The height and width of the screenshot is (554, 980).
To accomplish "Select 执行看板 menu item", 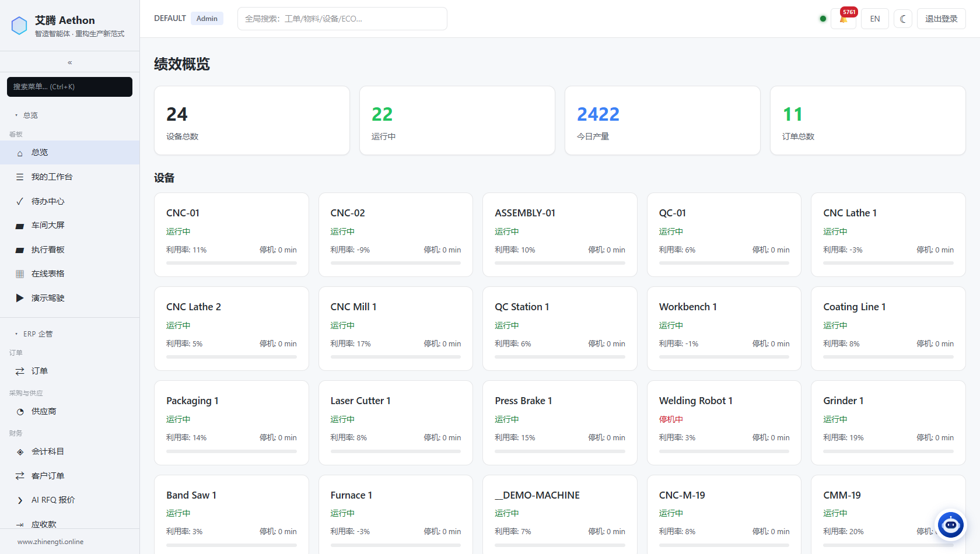I will [x=70, y=250].
